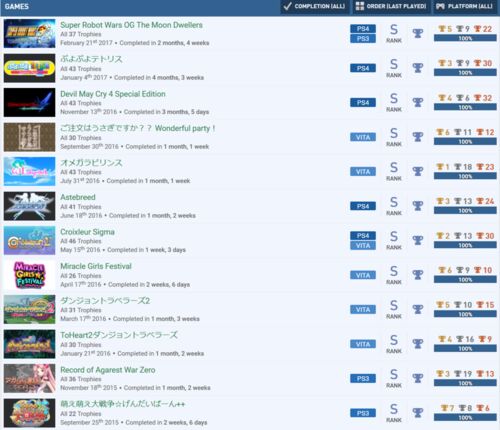
Task: Open the Miracle Girls Festival game page
Action: tap(96, 266)
